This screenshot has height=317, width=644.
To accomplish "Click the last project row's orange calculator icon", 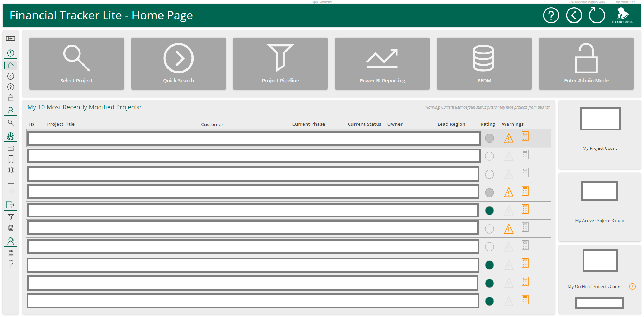I will [525, 299].
